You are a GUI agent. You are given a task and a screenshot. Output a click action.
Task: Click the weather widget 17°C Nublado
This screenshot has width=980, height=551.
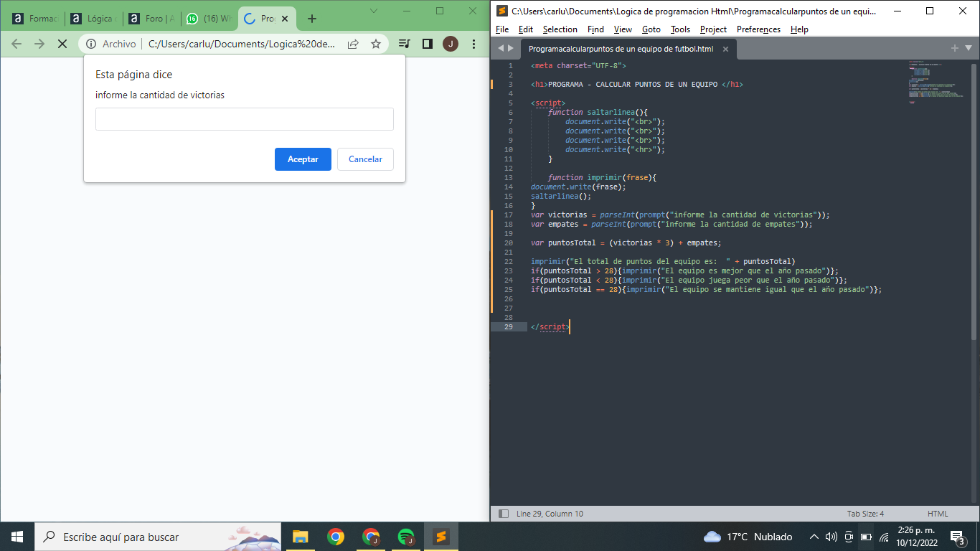pyautogui.click(x=748, y=537)
